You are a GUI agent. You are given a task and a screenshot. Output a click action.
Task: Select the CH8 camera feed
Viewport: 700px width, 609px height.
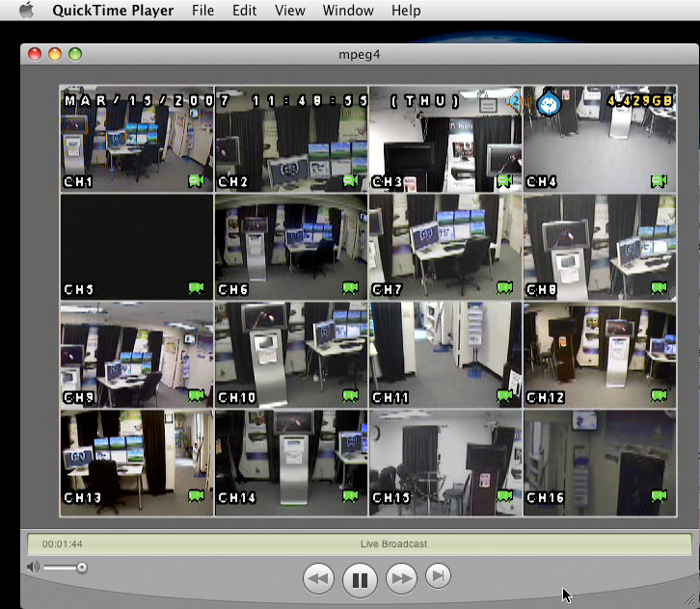click(x=600, y=247)
